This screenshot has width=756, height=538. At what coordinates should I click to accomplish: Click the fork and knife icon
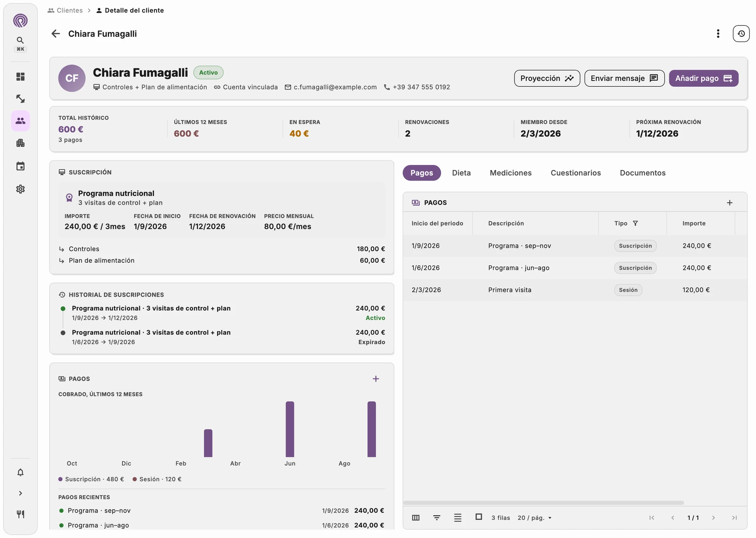tap(20, 514)
